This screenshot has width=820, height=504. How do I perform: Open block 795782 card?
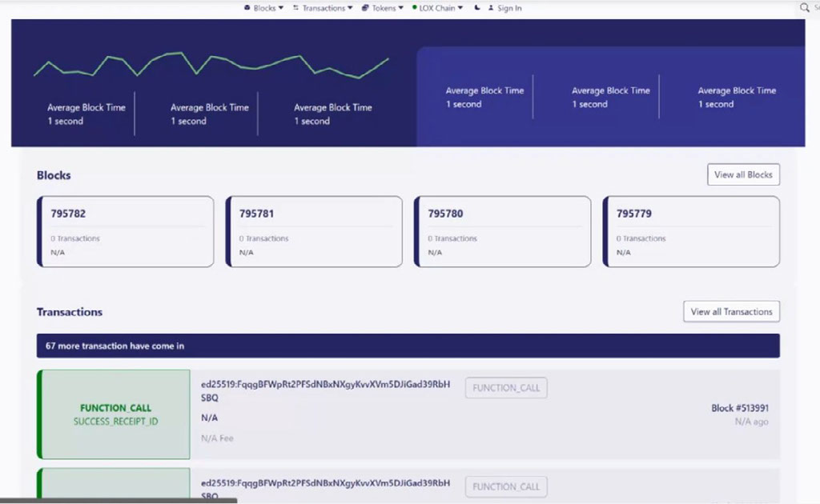click(x=126, y=231)
